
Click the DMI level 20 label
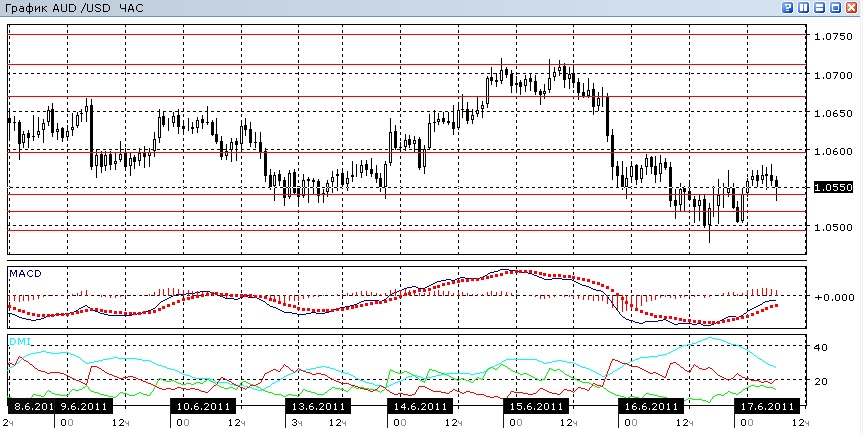pos(821,381)
